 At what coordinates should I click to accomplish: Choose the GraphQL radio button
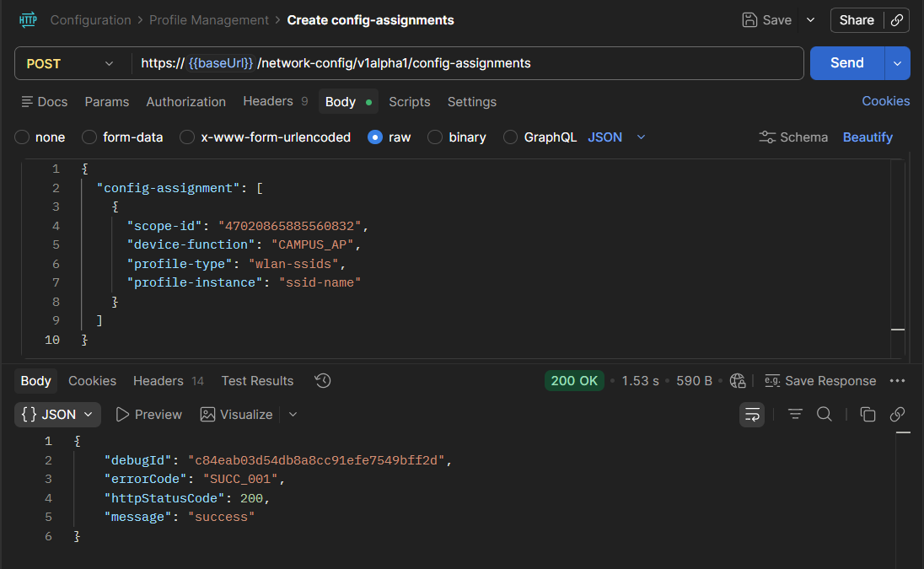pos(510,137)
